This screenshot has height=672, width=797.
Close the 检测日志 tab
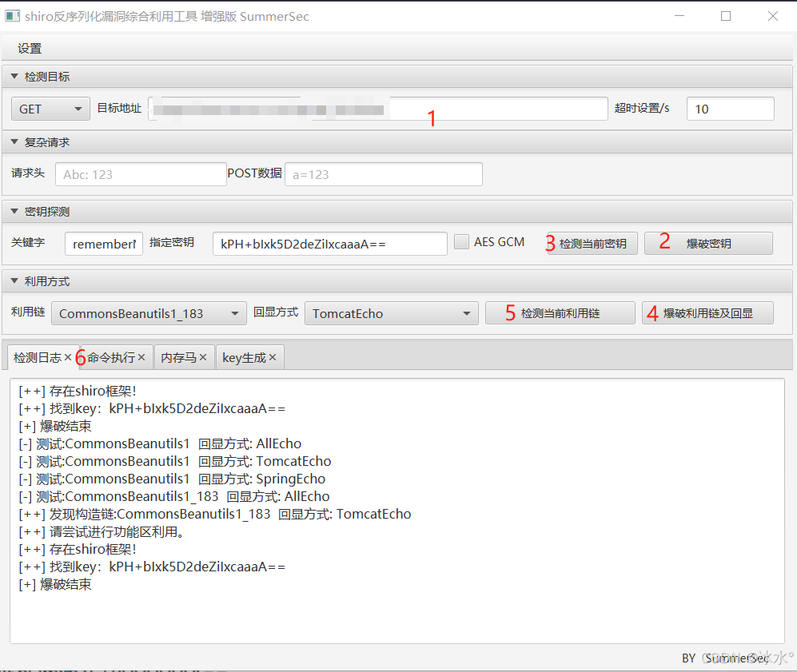coord(67,357)
